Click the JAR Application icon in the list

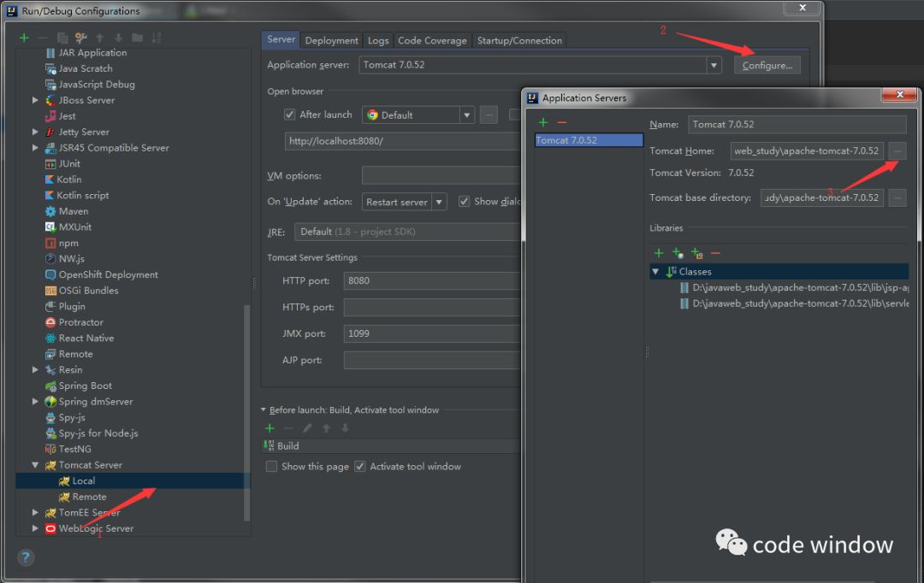coord(50,52)
